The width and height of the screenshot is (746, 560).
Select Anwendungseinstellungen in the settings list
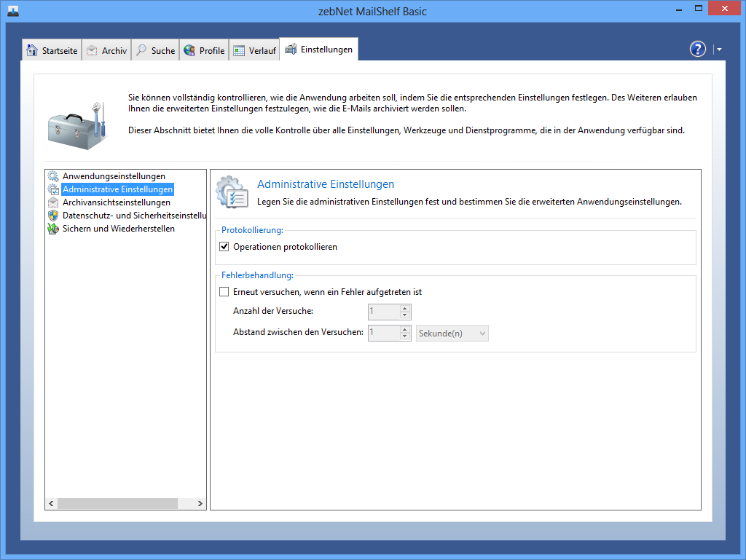coord(114,176)
